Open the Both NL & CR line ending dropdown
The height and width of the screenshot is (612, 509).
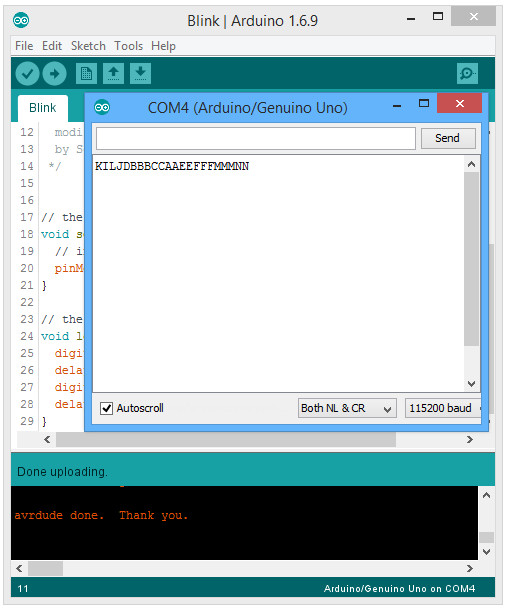347,408
